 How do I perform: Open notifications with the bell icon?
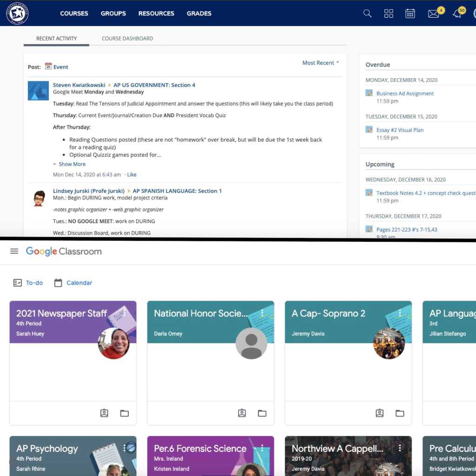(456, 13)
